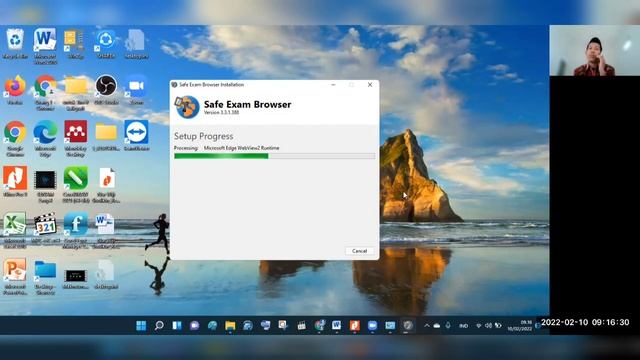Viewport: 640px width, 360px height.
Task: Select the Microsoft Edge desktop shortcut
Action: click(45, 138)
